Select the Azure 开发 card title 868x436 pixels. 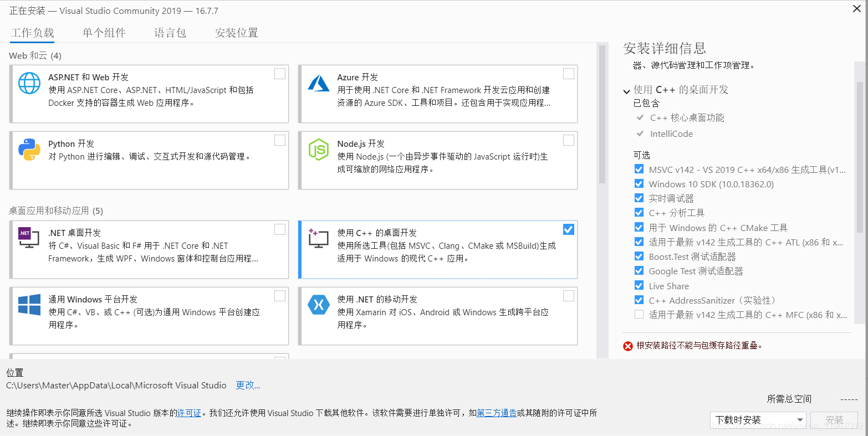coord(358,77)
